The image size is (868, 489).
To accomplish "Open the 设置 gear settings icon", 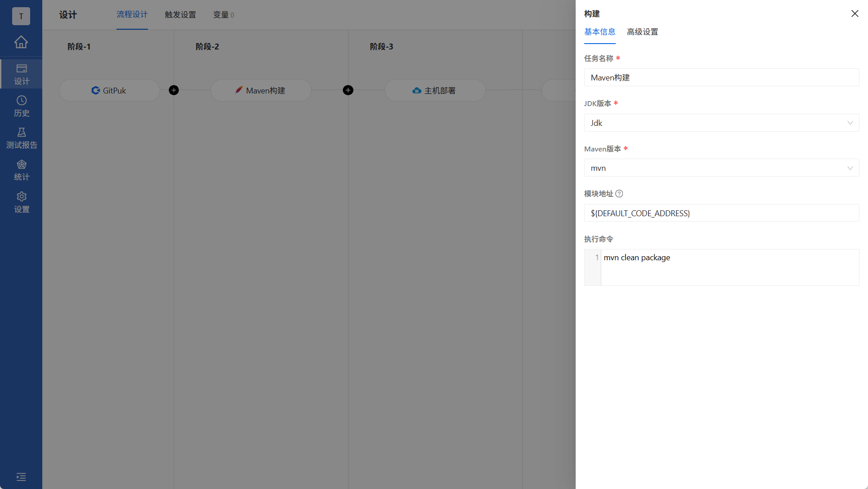I will [x=21, y=202].
